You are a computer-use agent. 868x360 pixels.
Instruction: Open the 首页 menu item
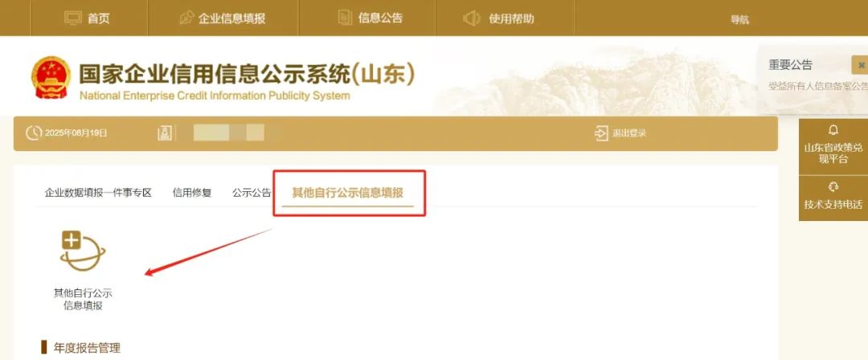(x=99, y=18)
